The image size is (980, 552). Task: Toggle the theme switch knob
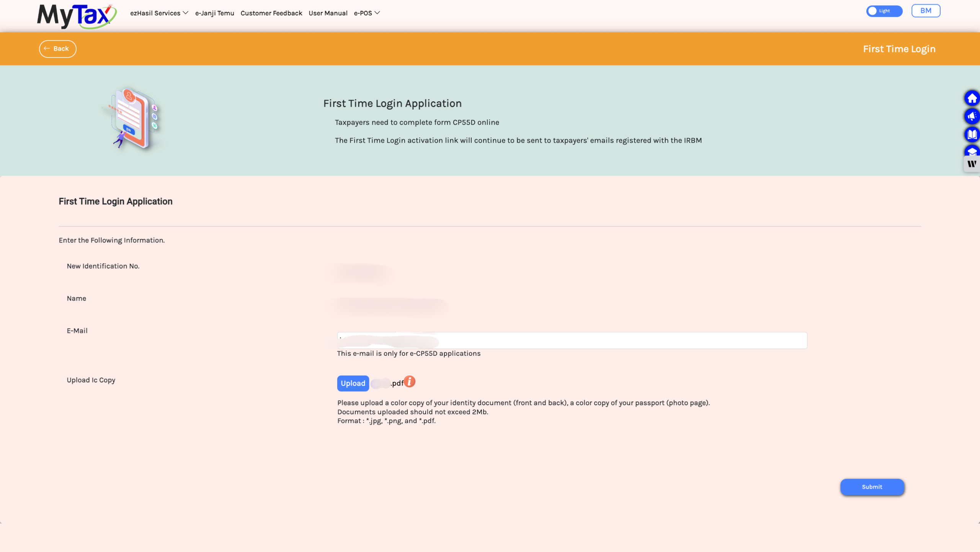point(873,11)
